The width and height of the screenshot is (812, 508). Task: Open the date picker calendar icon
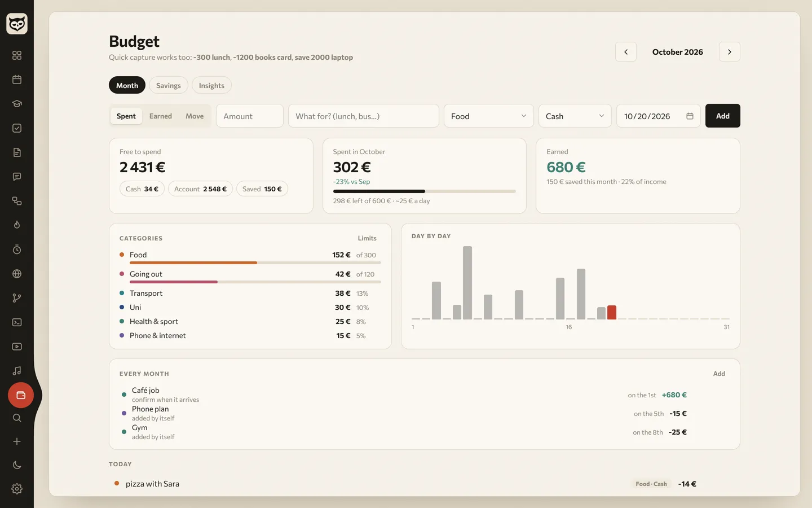point(690,116)
